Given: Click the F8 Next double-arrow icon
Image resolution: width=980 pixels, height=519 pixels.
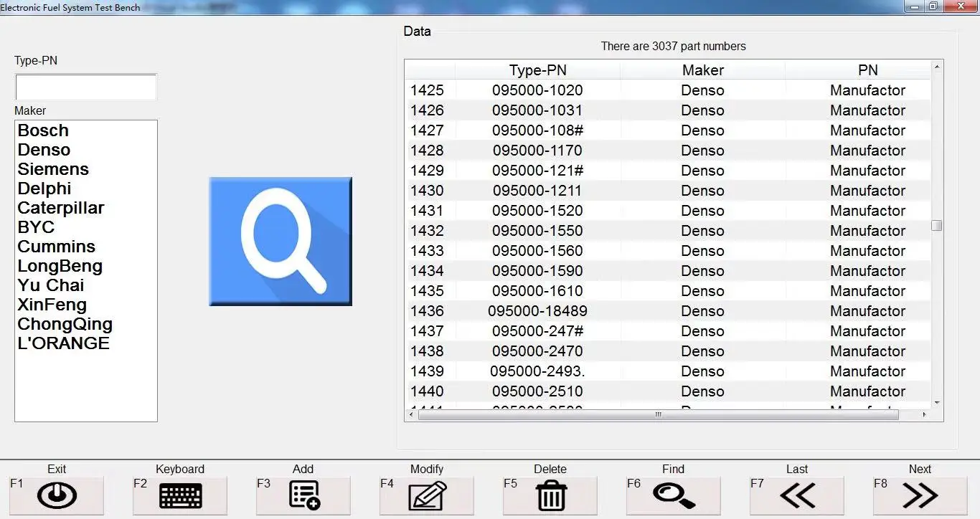Looking at the screenshot, I should click(x=920, y=495).
